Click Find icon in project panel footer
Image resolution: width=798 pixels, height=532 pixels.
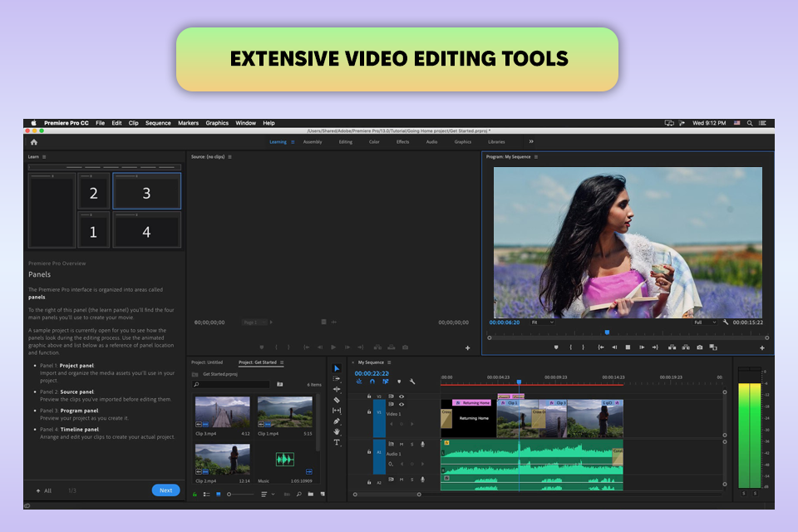(x=298, y=495)
